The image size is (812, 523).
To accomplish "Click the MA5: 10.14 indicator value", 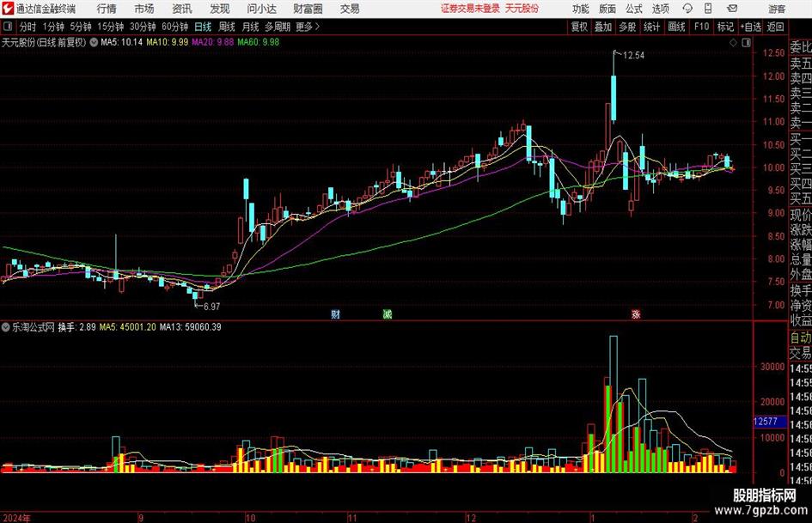I will [122, 42].
